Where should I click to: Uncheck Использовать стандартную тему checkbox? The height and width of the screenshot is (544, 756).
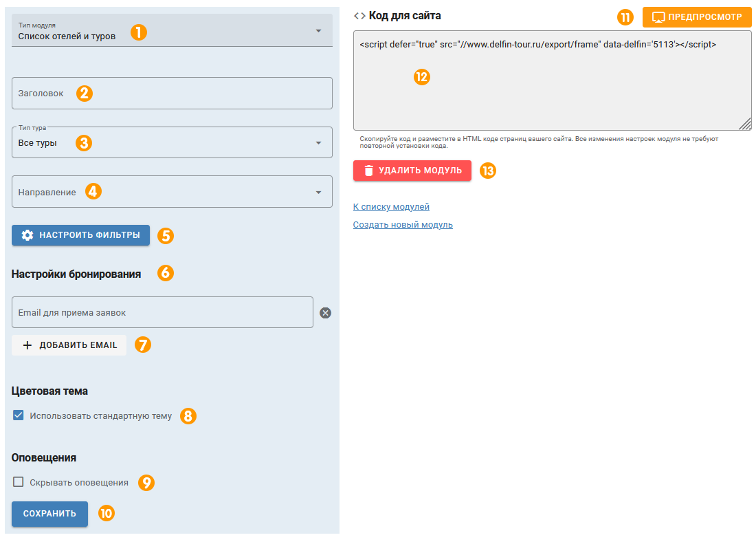pos(19,415)
